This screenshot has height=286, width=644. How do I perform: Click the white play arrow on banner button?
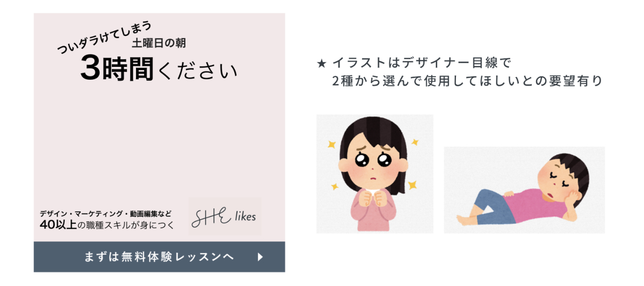pyautogui.click(x=261, y=257)
